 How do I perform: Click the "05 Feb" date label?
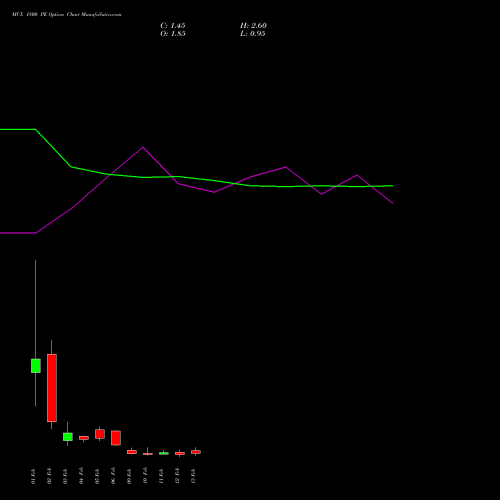tap(97, 476)
